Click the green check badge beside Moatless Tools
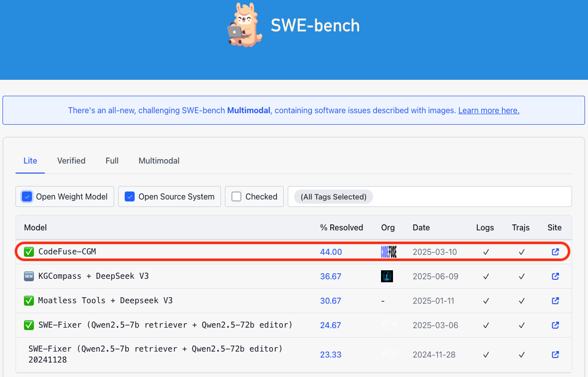The image size is (588, 377). pos(29,301)
